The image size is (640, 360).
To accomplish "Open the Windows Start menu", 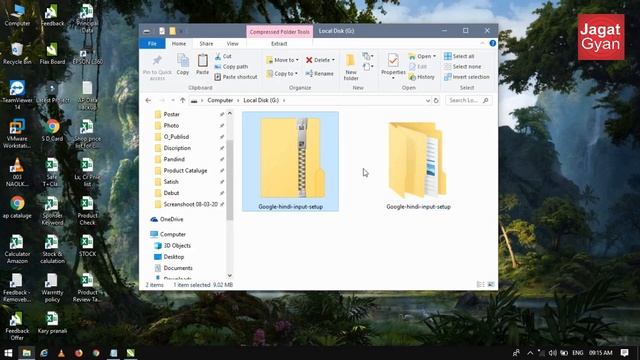I will tap(8, 353).
